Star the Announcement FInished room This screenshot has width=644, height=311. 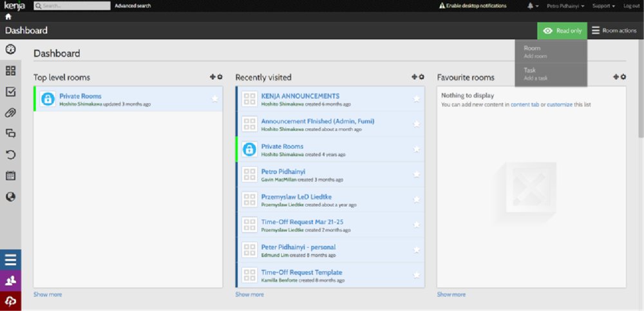coord(417,124)
